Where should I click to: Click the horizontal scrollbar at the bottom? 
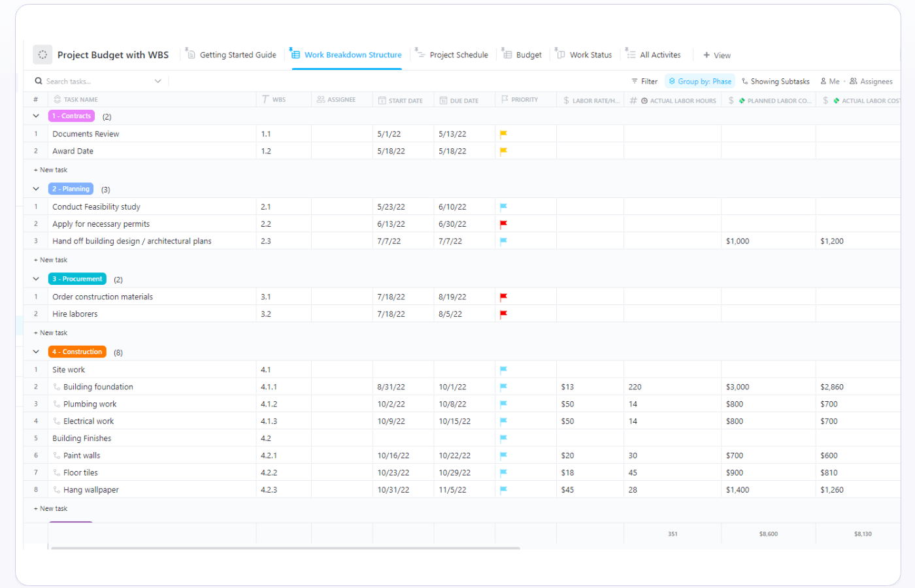pyautogui.click(x=285, y=547)
